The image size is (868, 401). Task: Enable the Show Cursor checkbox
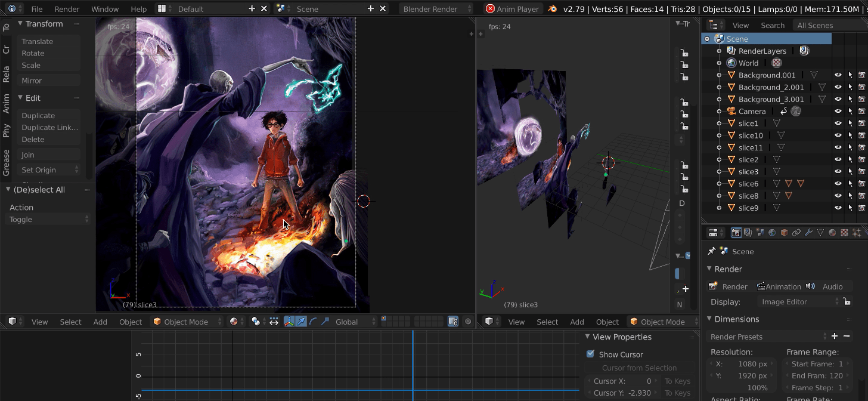pos(590,354)
